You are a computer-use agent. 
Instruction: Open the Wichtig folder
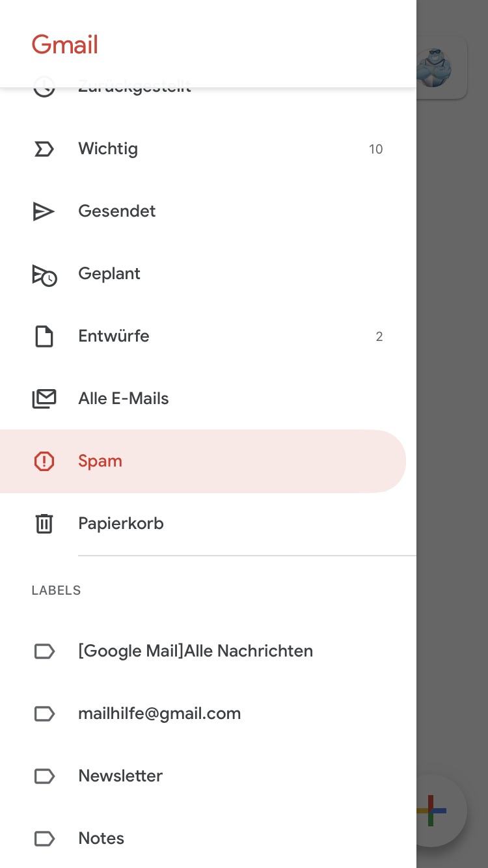tap(108, 149)
